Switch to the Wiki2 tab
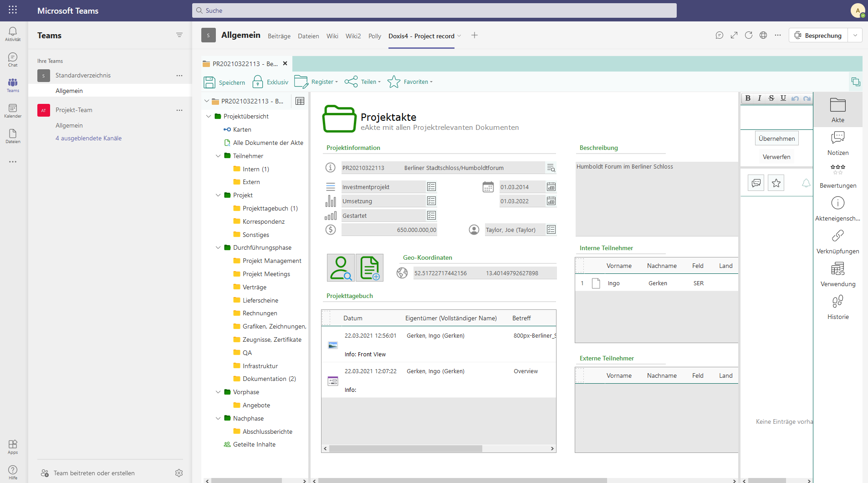Viewport: 868px width, 483px height. (x=353, y=36)
